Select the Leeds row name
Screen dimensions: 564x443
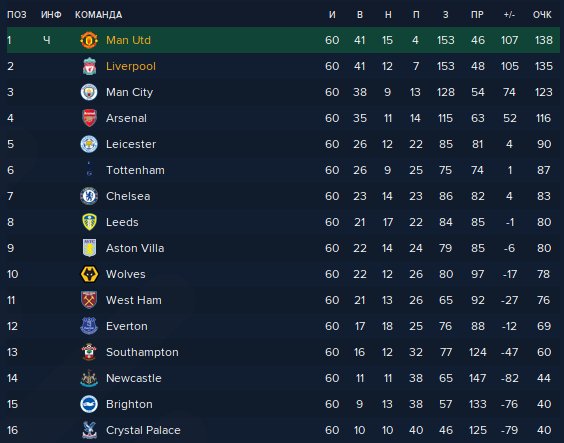point(122,222)
